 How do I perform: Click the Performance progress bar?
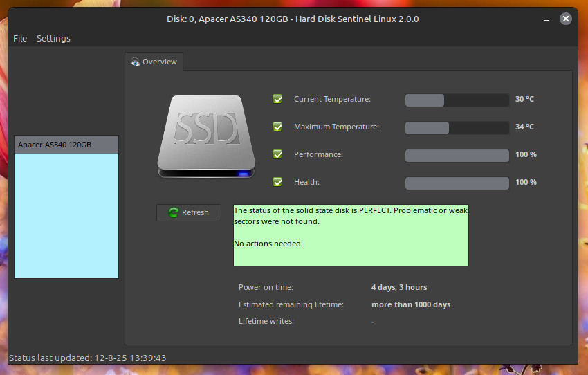(457, 156)
